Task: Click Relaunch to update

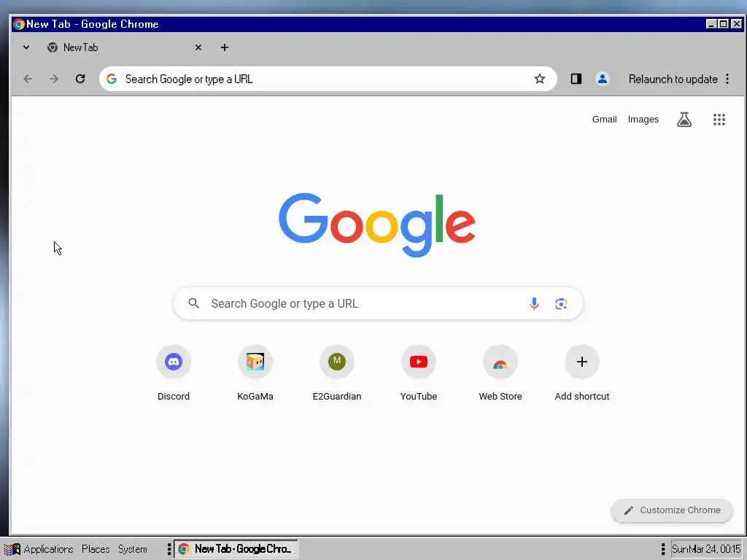Action: (x=673, y=79)
